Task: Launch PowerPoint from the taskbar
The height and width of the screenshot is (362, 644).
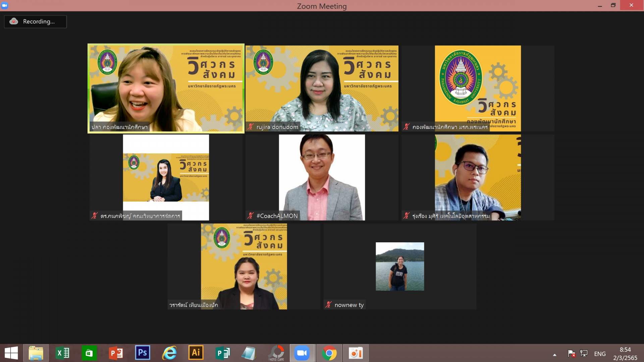Action: [x=116, y=353]
